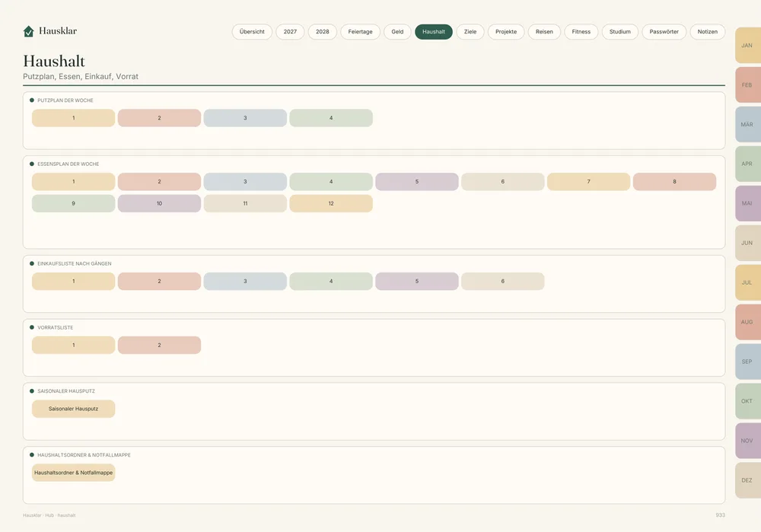Go to the Fitness tab

tap(581, 31)
